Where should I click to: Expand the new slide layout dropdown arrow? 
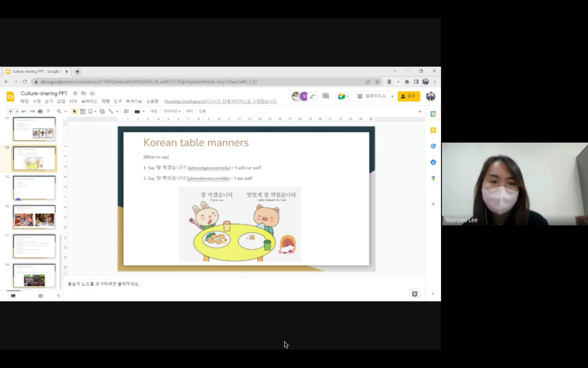click(17, 111)
